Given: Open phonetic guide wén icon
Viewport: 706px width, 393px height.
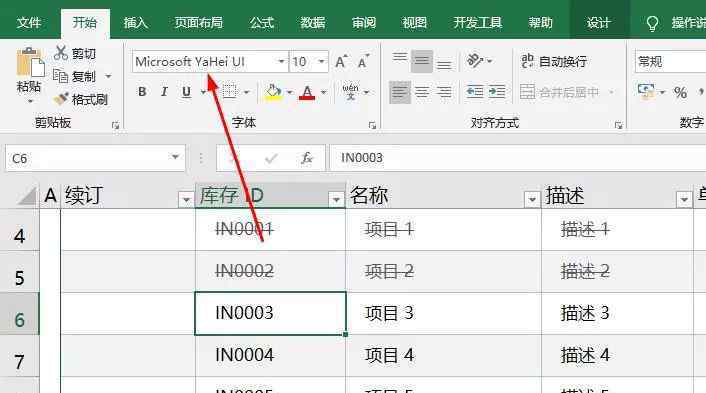Looking at the screenshot, I should [350, 92].
